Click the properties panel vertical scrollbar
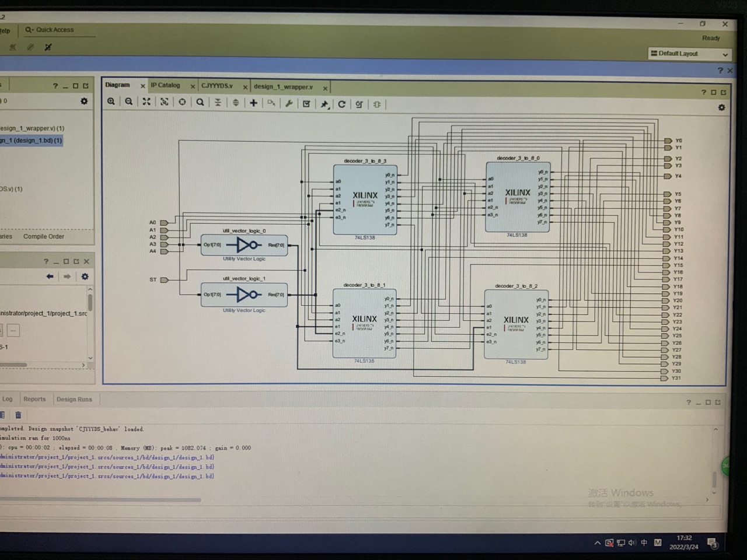 point(90,302)
